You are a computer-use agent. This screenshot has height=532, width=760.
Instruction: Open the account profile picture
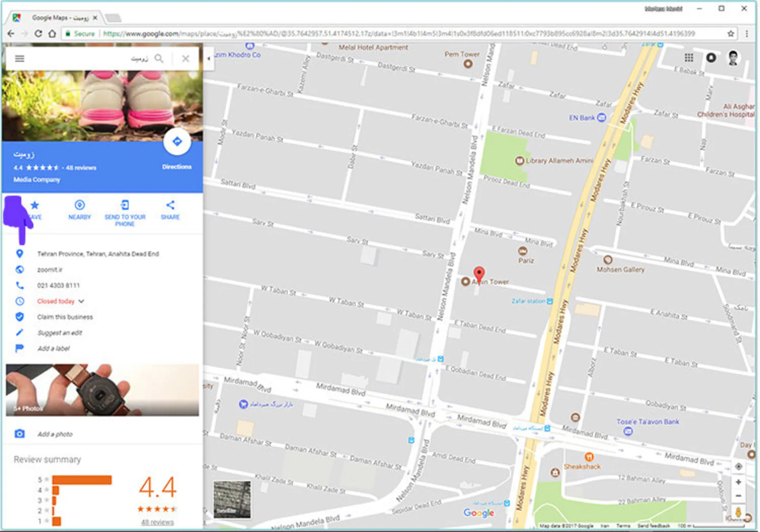(x=733, y=58)
